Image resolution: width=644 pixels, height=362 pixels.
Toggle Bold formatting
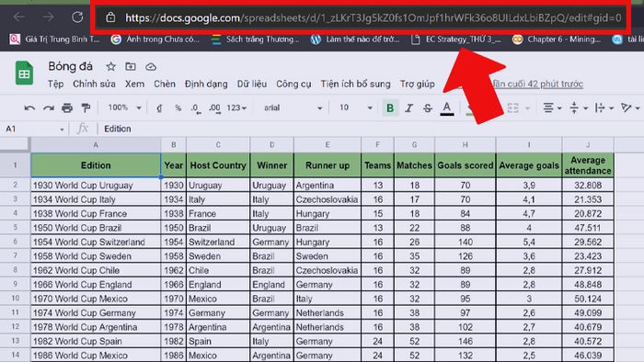point(390,107)
